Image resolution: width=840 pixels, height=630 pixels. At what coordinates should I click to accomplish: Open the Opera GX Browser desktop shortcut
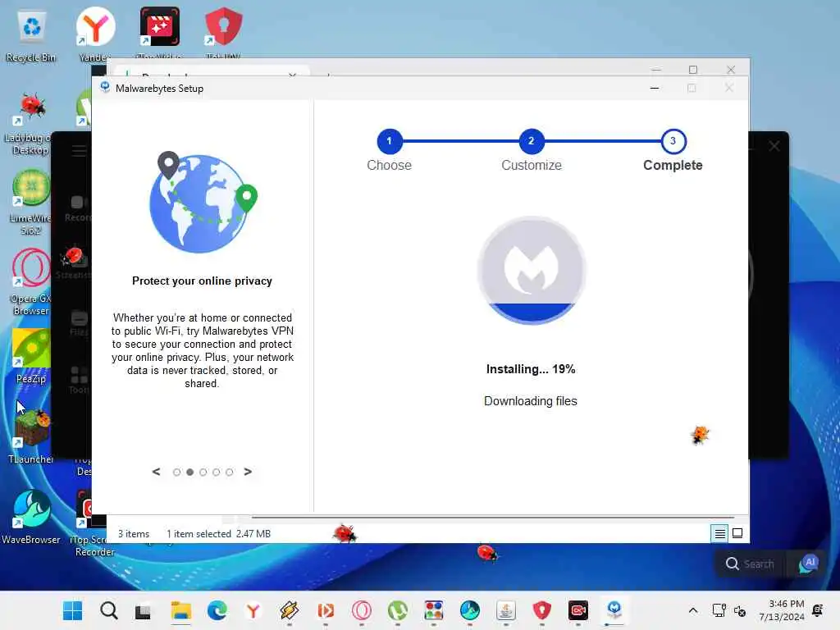[x=31, y=282]
